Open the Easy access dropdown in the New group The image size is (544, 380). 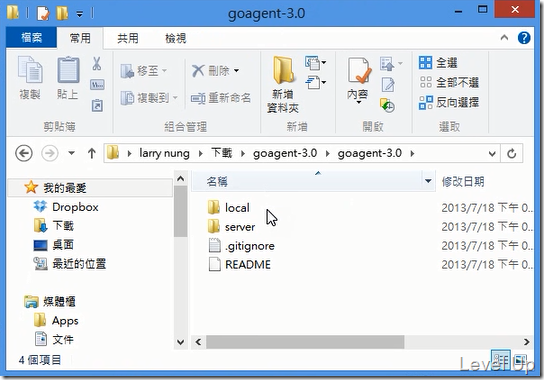(x=316, y=83)
